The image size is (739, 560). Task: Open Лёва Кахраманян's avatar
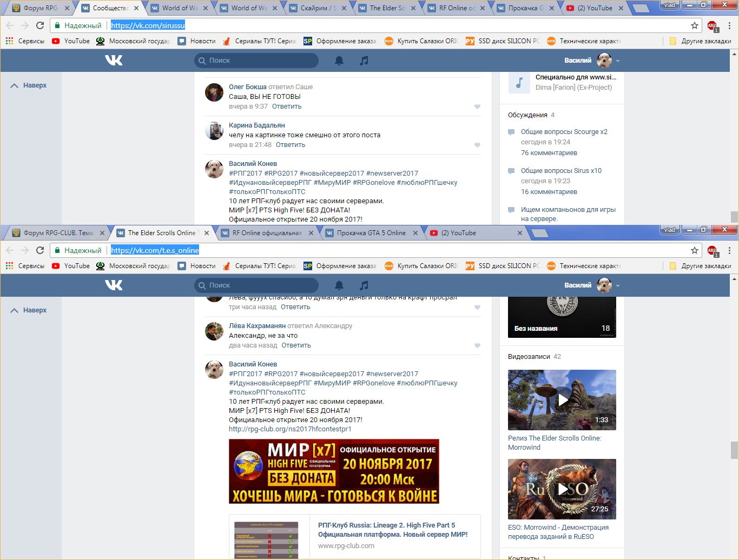[214, 331]
